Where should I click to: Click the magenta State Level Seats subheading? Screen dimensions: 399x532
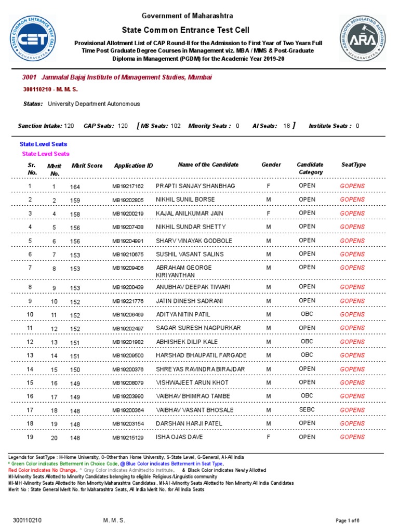(46, 154)
